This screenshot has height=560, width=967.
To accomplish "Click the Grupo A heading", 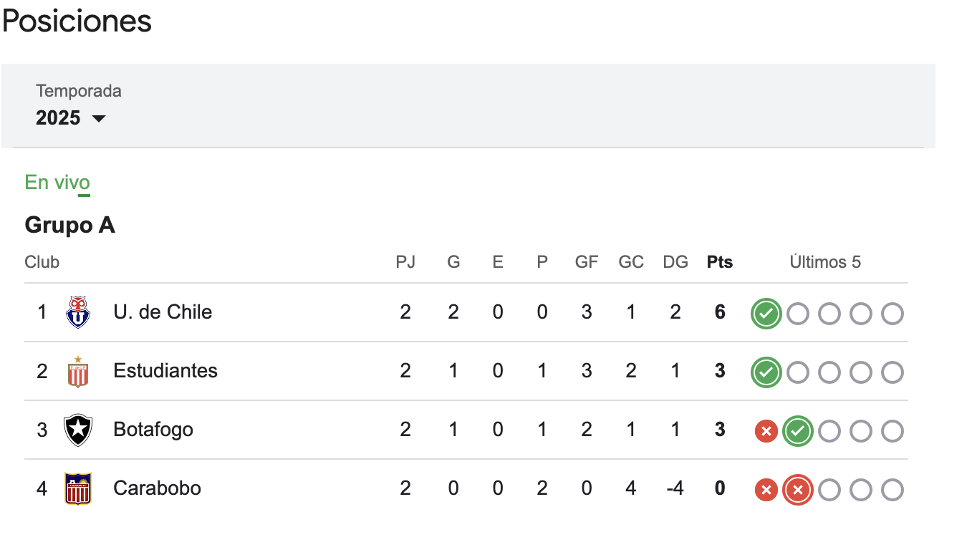I will pyautogui.click(x=69, y=225).
